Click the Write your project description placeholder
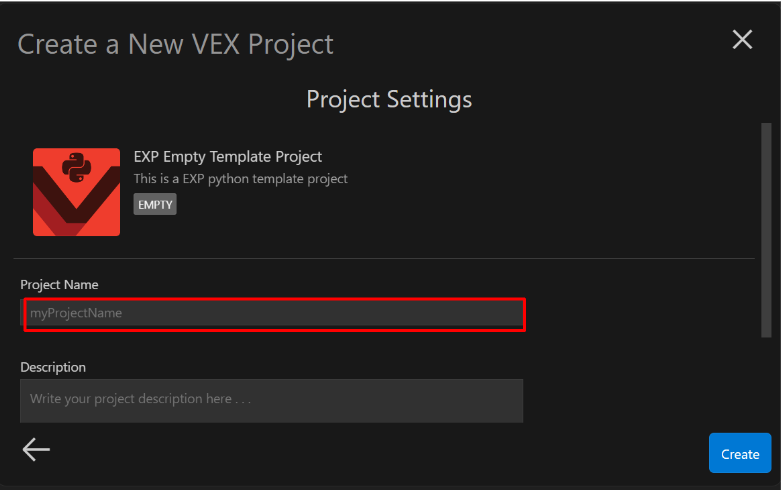783x490 pixels. tap(140, 400)
